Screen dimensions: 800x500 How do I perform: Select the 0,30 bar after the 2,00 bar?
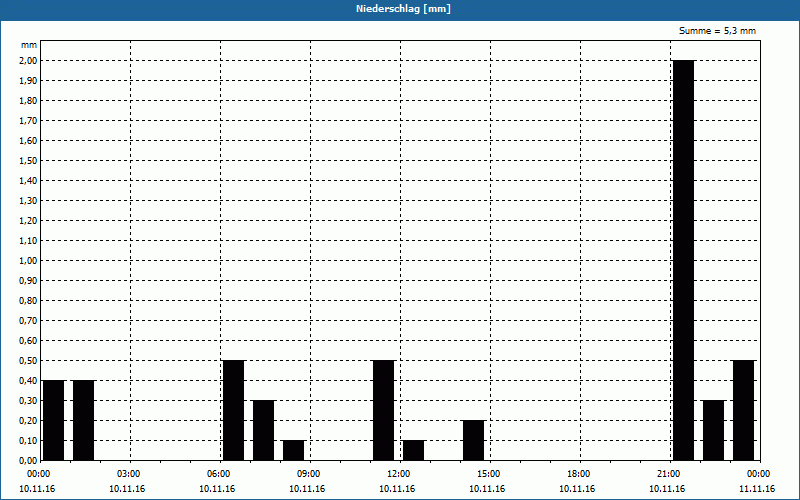pyautogui.click(x=714, y=430)
